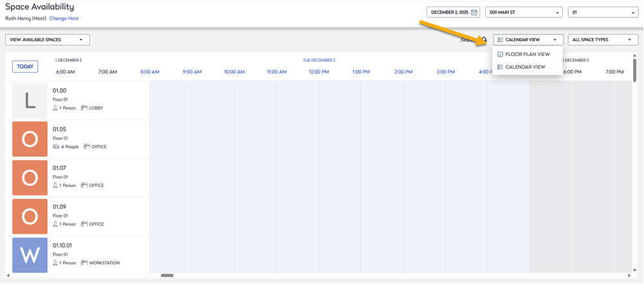Click space name 01.09
The width and height of the screenshot is (644, 284).
coord(60,207)
